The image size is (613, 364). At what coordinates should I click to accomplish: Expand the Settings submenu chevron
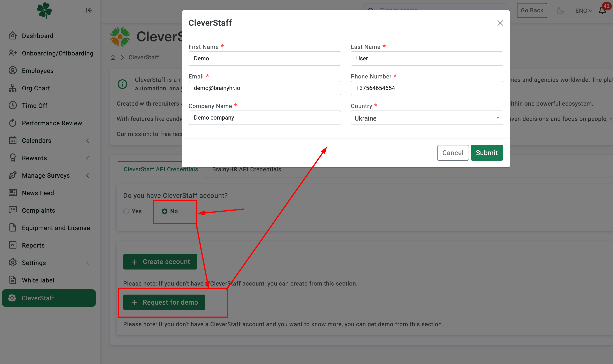coord(88,263)
